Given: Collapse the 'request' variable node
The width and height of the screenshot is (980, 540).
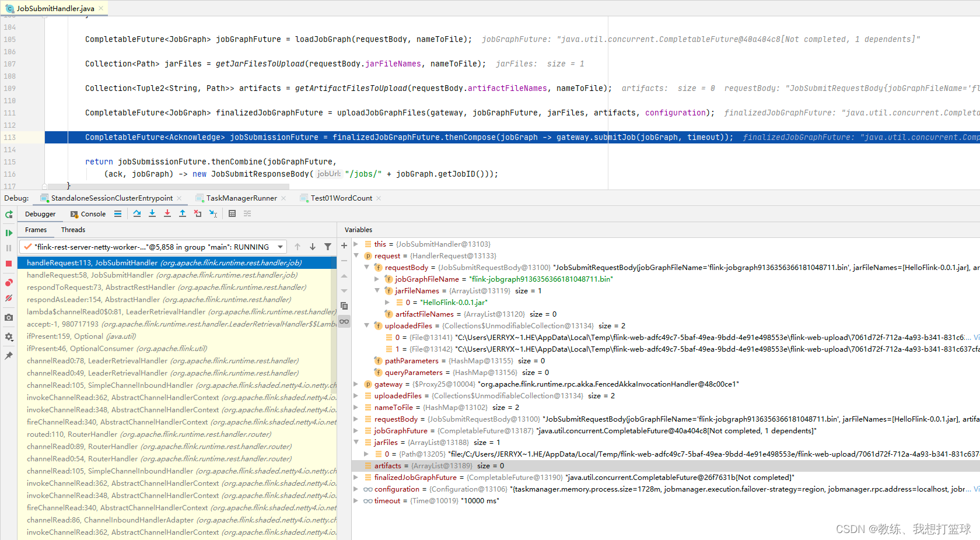Looking at the screenshot, I should (356, 256).
